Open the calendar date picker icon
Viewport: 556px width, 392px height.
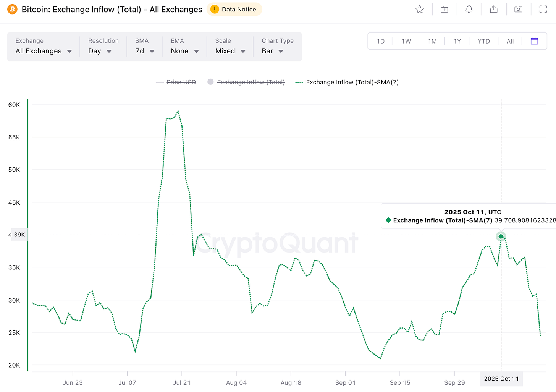tap(534, 41)
